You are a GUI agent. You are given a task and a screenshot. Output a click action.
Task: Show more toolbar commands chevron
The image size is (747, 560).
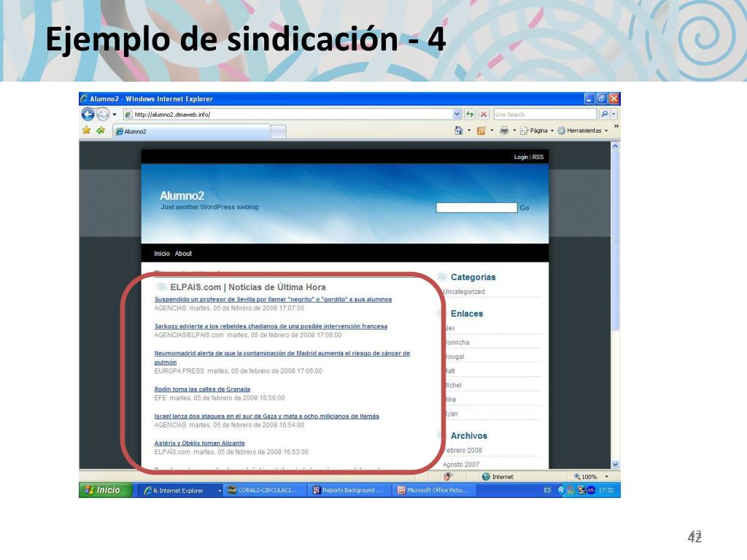point(616,127)
